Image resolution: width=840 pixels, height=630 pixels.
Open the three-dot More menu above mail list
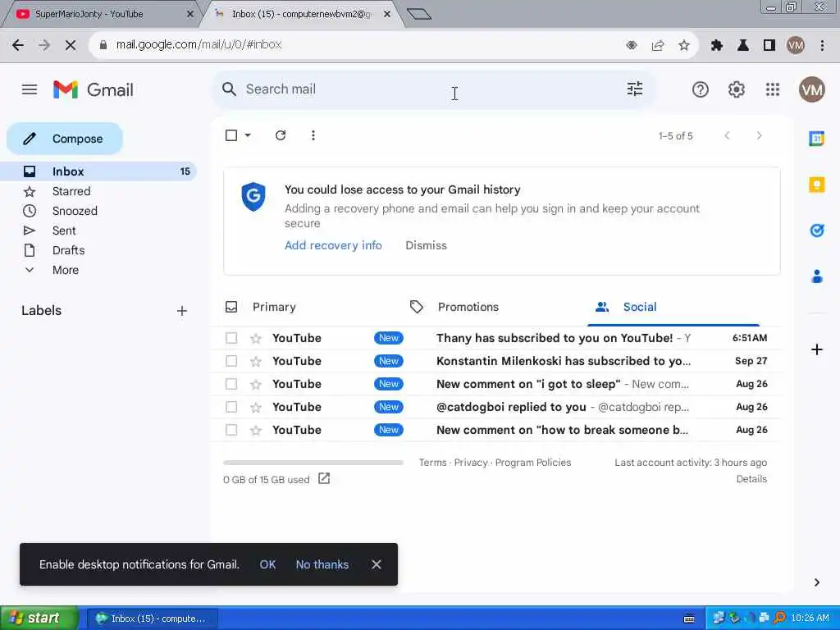pyautogui.click(x=313, y=135)
